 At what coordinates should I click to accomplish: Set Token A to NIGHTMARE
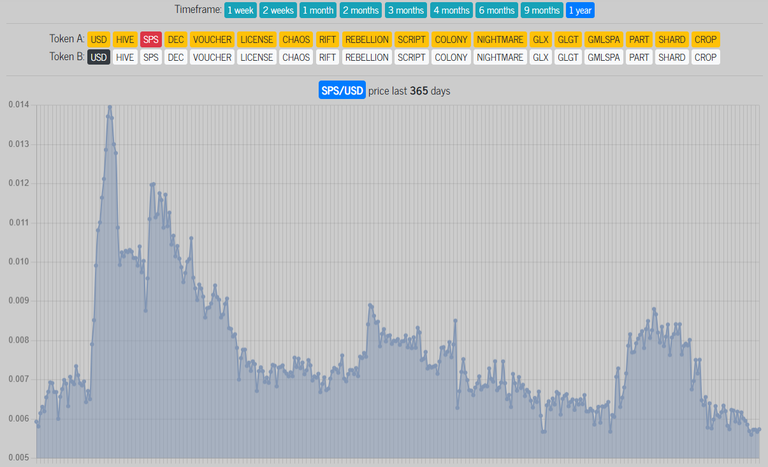[x=500, y=39]
